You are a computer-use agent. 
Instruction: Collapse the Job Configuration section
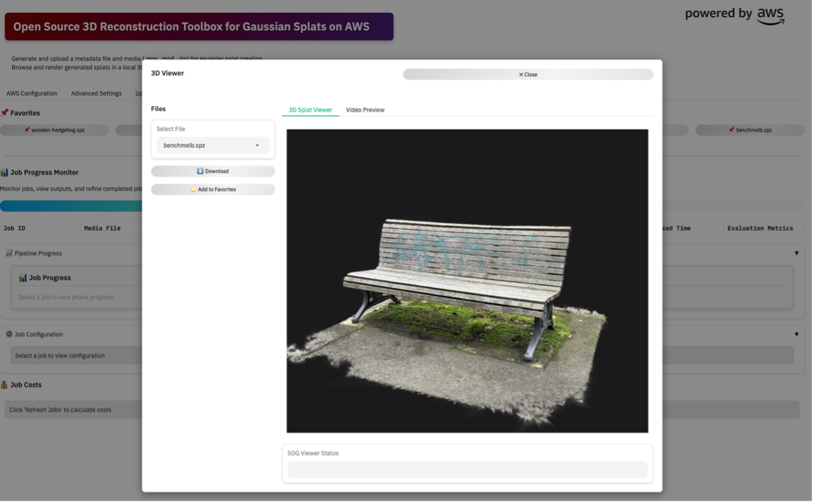(797, 334)
